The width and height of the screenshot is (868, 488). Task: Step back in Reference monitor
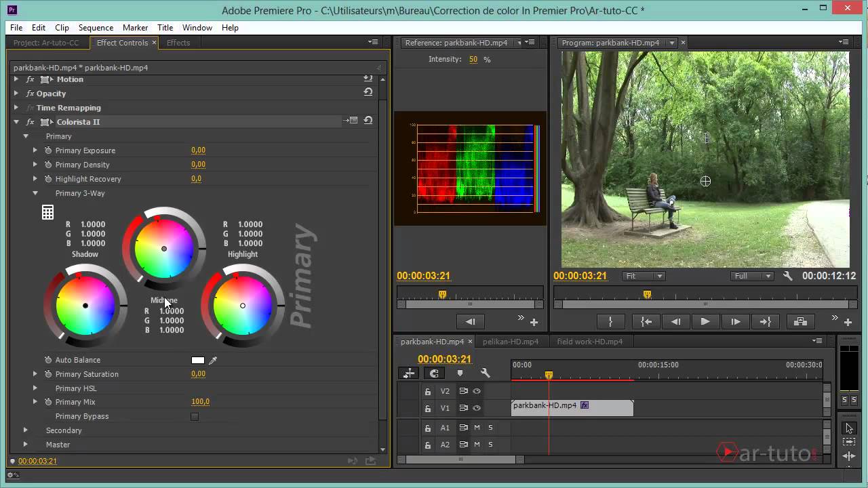[471, 322]
